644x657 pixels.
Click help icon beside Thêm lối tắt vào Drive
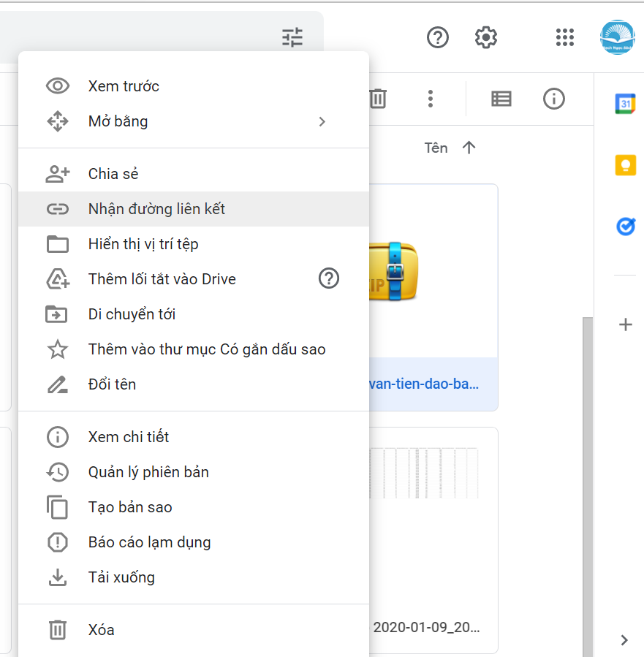329,278
